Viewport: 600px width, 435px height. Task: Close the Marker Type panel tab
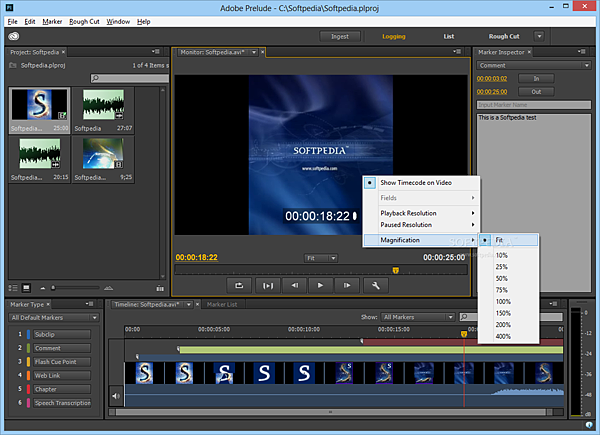pyautogui.click(x=48, y=304)
